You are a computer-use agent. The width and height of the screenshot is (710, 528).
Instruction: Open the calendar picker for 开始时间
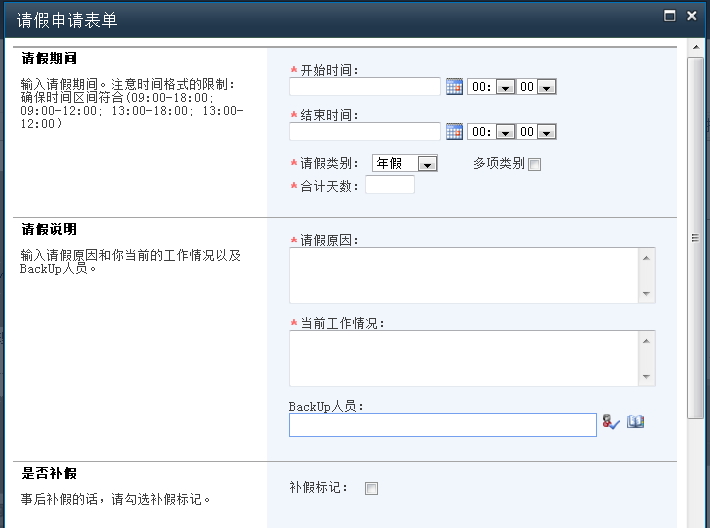click(x=454, y=86)
